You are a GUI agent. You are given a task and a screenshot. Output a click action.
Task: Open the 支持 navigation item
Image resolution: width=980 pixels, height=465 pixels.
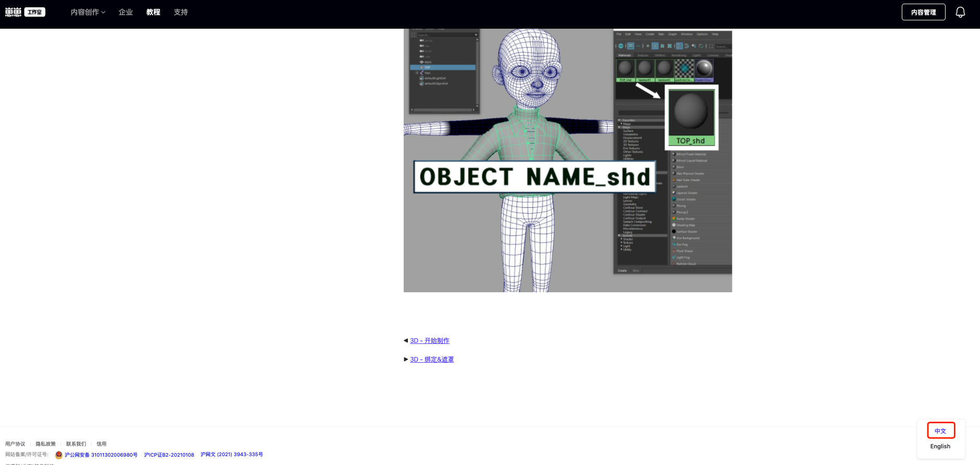pyautogui.click(x=180, y=12)
